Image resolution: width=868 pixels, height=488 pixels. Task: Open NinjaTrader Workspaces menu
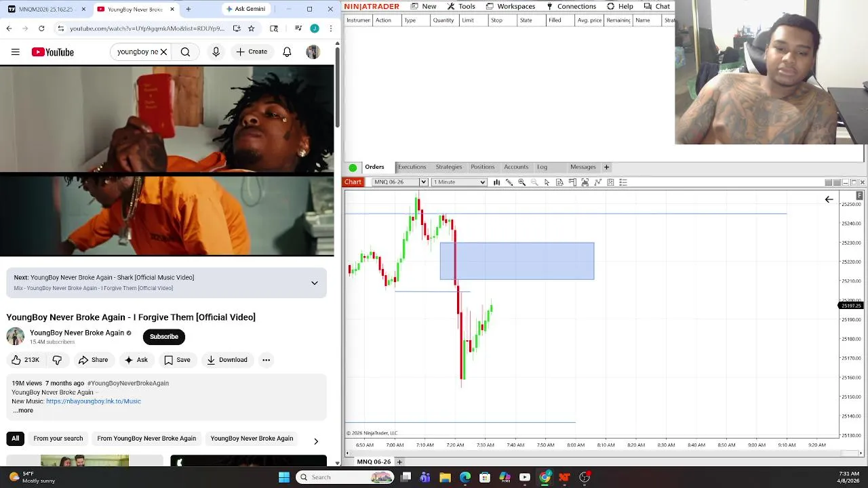pyautogui.click(x=510, y=6)
